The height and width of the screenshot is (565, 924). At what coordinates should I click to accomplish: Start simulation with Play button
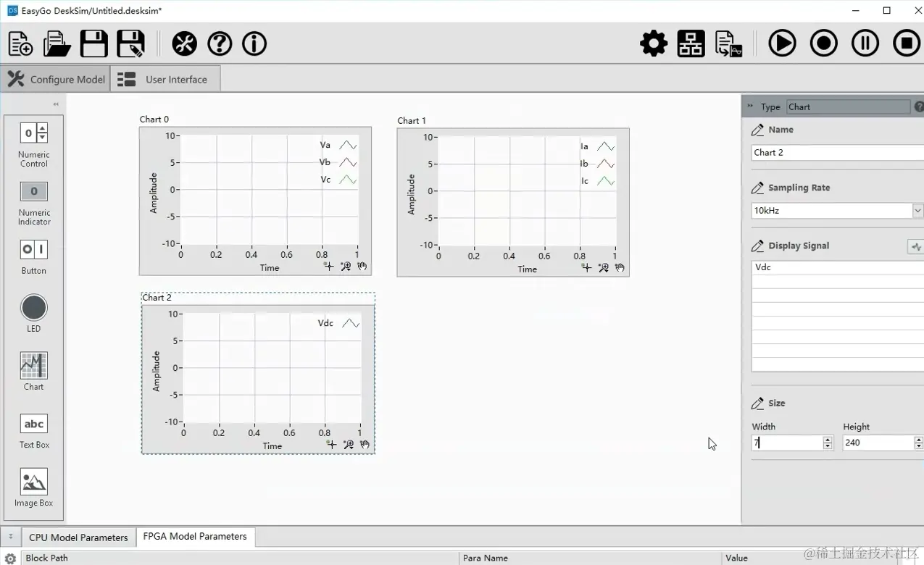(x=782, y=43)
